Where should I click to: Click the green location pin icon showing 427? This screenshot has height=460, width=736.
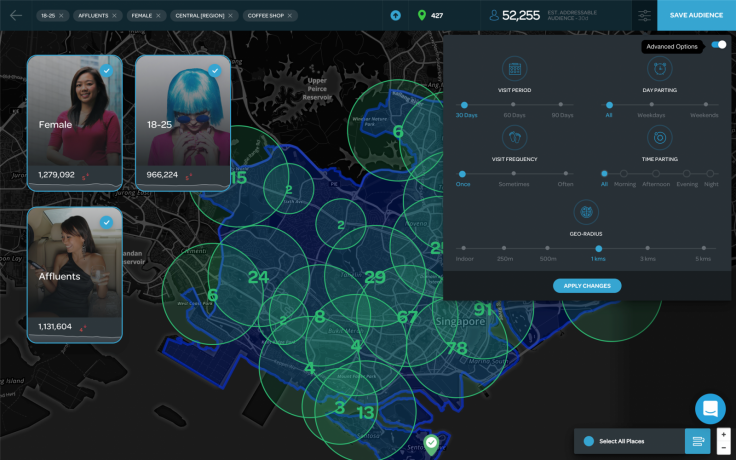click(x=422, y=15)
